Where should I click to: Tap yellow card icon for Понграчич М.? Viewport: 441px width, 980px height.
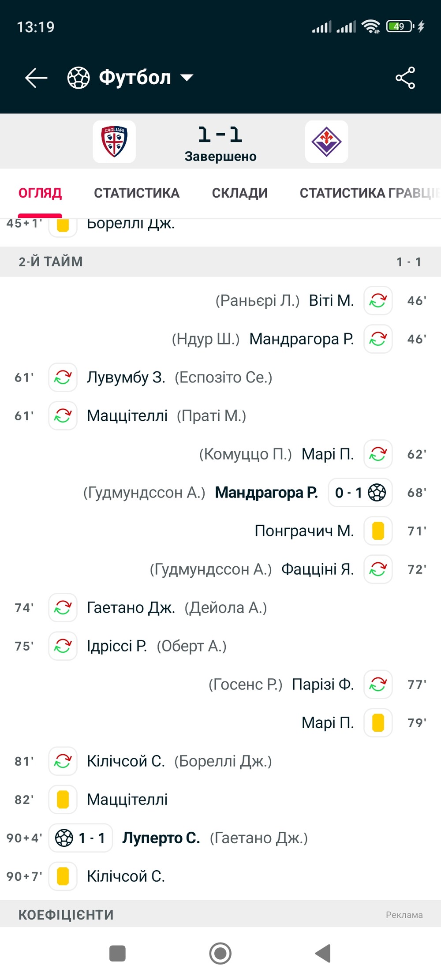point(378,531)
